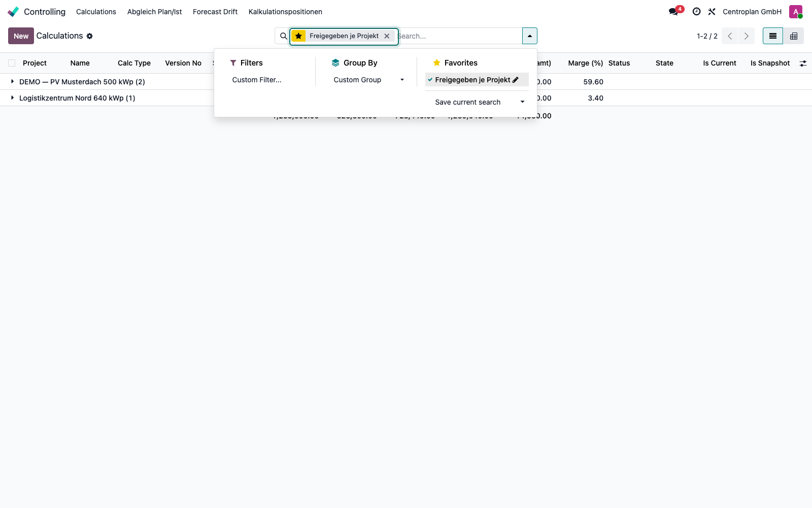Image resolution: width=812 pixels, height=508 pixels.
Task: Sort by the Calc Type column
Action: coord(134,63)
